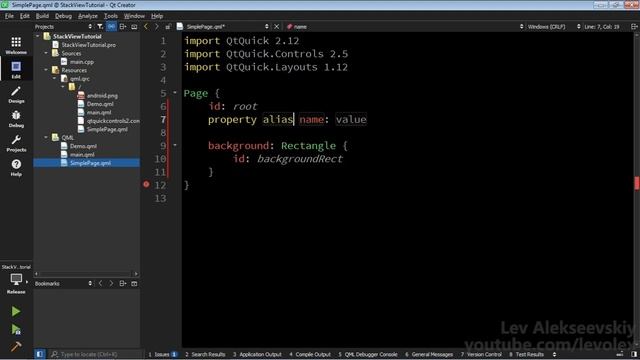640x360 pixels.
Task: Click the red error marker on editor scrollbar
Action: [637, 183]
